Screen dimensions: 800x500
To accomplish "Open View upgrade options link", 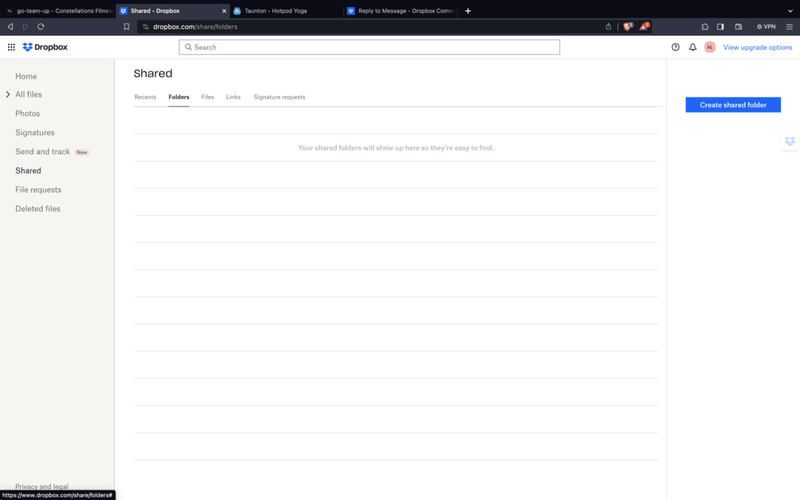I will pos(757,47).
